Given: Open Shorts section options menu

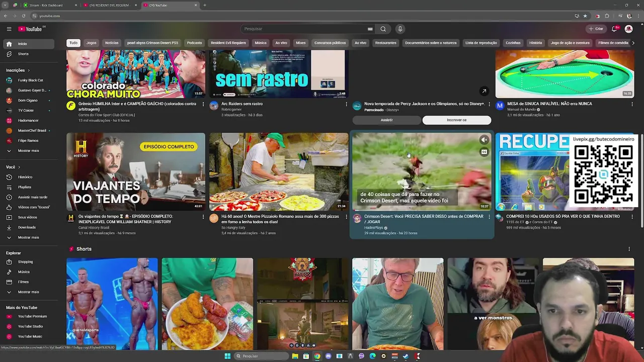Looking at the screenshot, I should pyautogui.click(x=629, y=249).
